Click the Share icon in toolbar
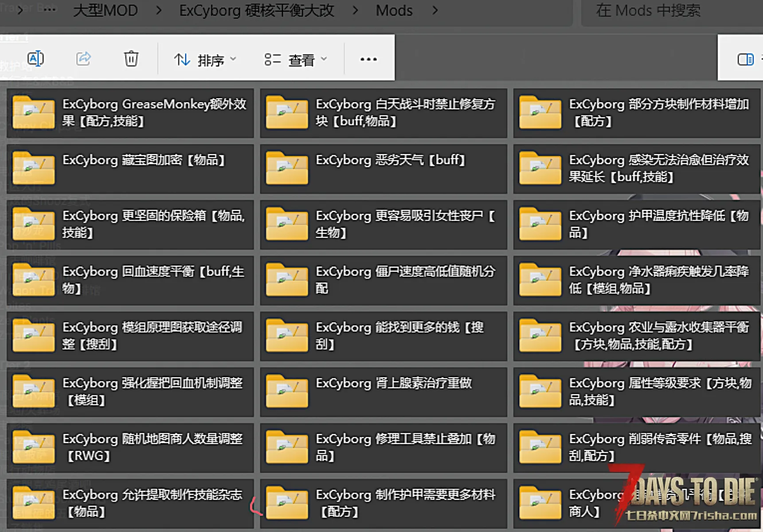Image resolution: width=763 pixels, height=532 pixels. (x=83, y=58)
